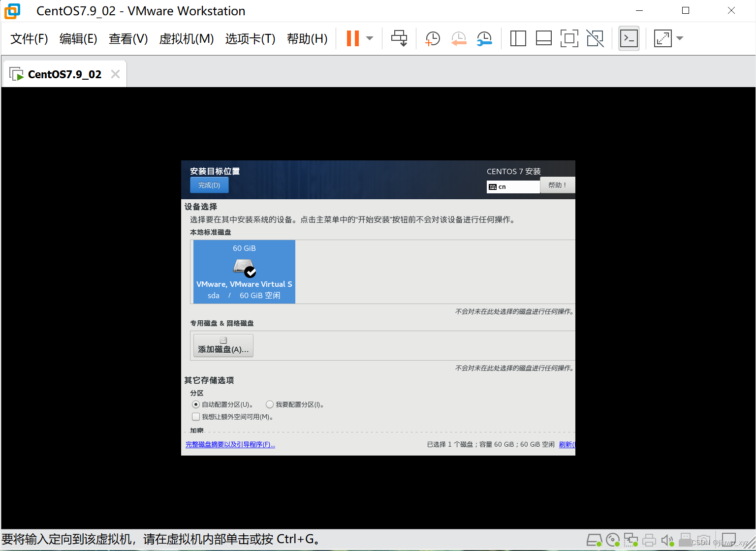The width and height of the screenshot is (756, 551).
Task: Open the 帮助(H) menu
Action: (307, 39)
